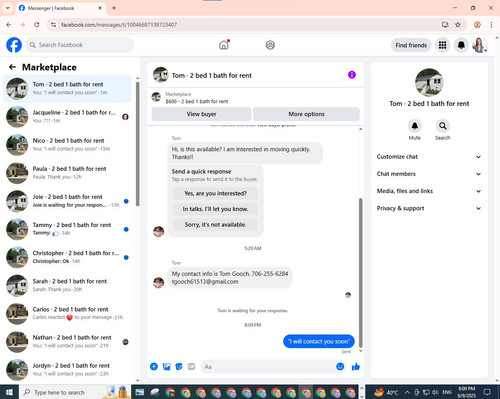Open account profile picture menu
The width and height of the screenshot is (500, 399).
(479, 45)
